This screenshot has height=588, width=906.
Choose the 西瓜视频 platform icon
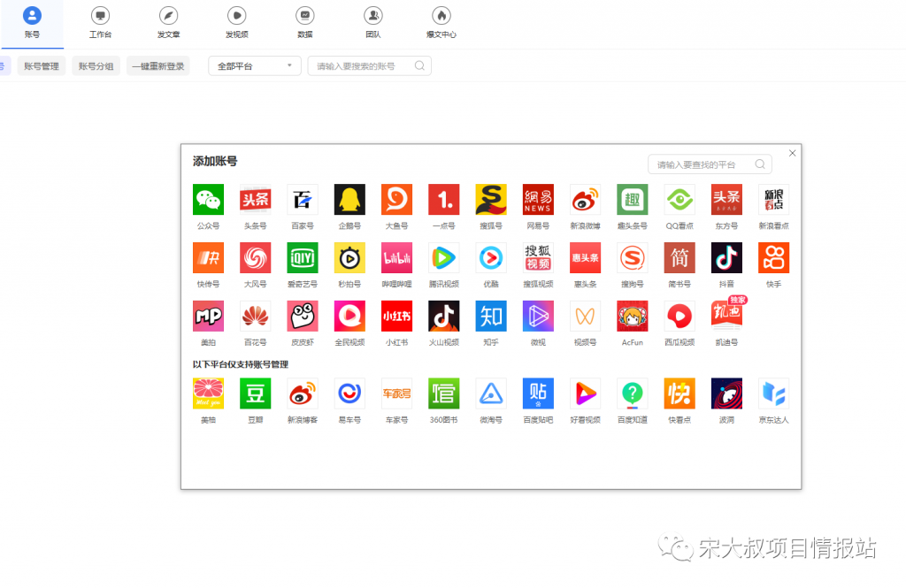(679, 317)
